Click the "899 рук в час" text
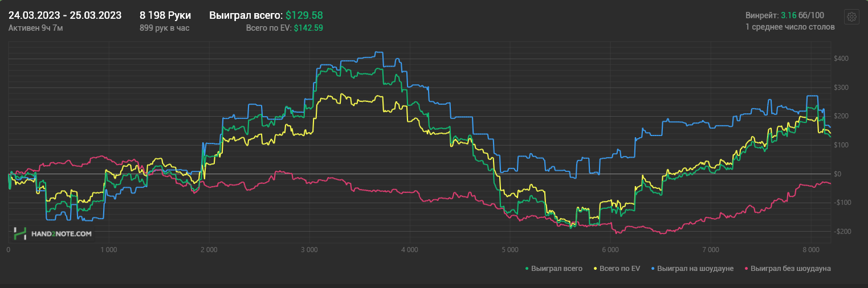Screen dimensions: 868x288 point(165,27)
